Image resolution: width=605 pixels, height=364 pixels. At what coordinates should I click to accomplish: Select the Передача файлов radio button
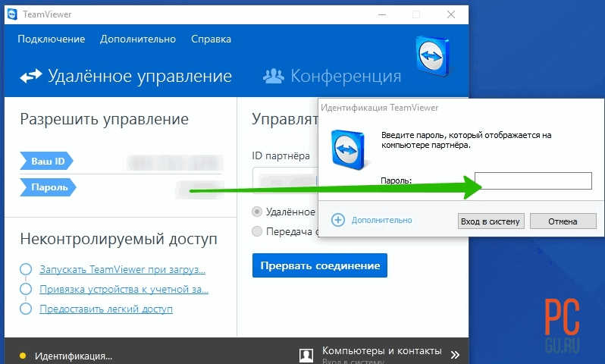pos(256,231)
